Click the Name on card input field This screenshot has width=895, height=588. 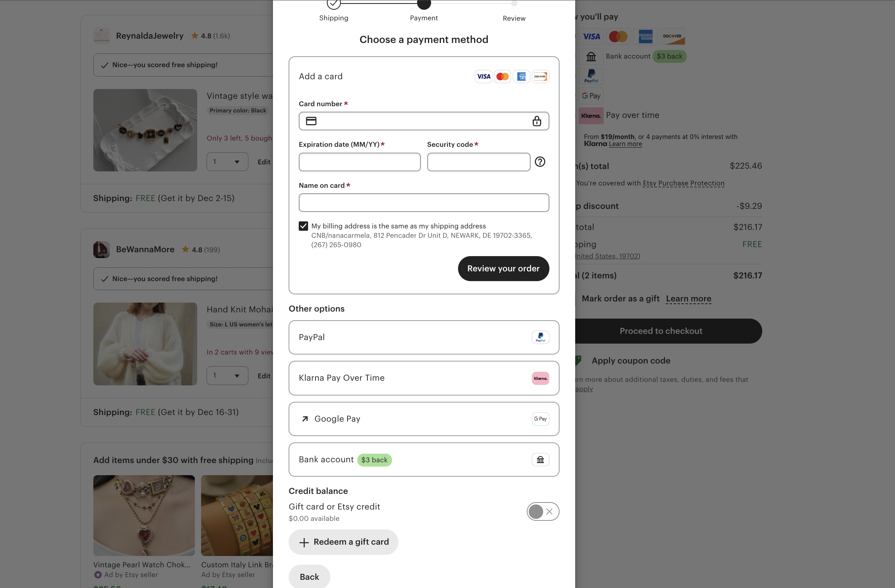click(424, 203)
